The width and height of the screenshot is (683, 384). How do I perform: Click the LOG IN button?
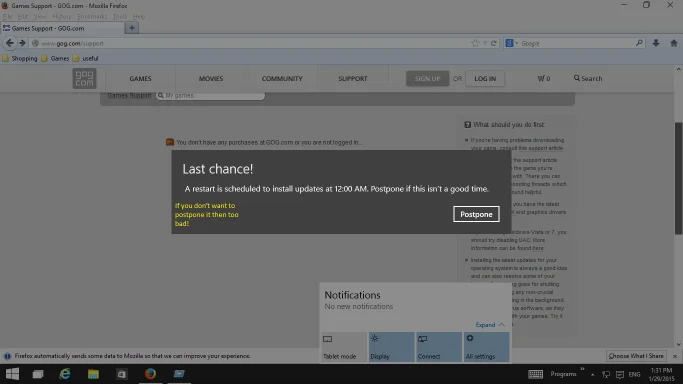click(485, 78)
